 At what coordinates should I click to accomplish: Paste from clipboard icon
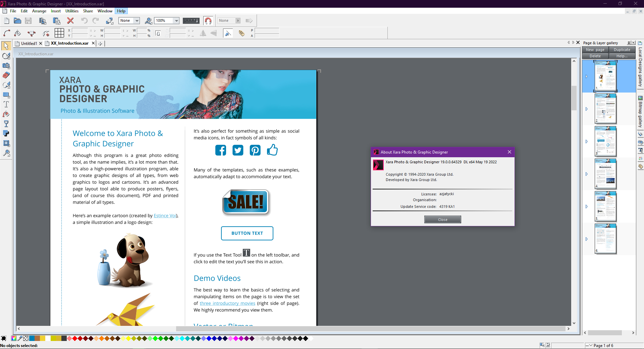57,21
